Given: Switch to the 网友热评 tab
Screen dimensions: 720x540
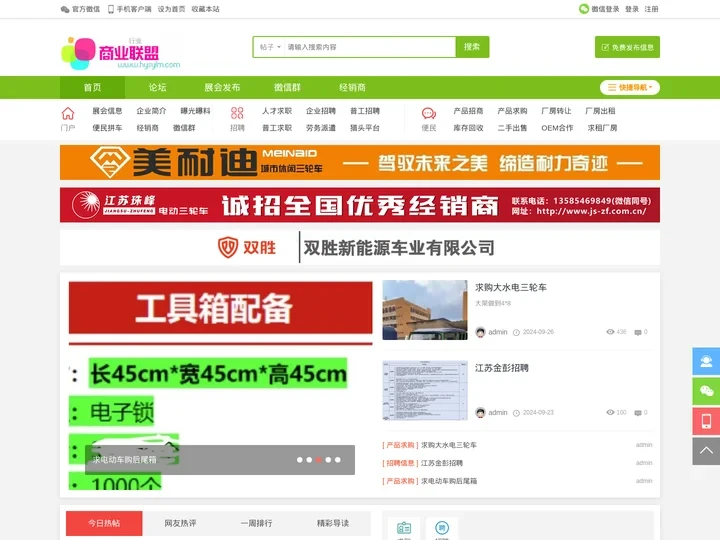Looking at the screenshot, I should point(180,523).
